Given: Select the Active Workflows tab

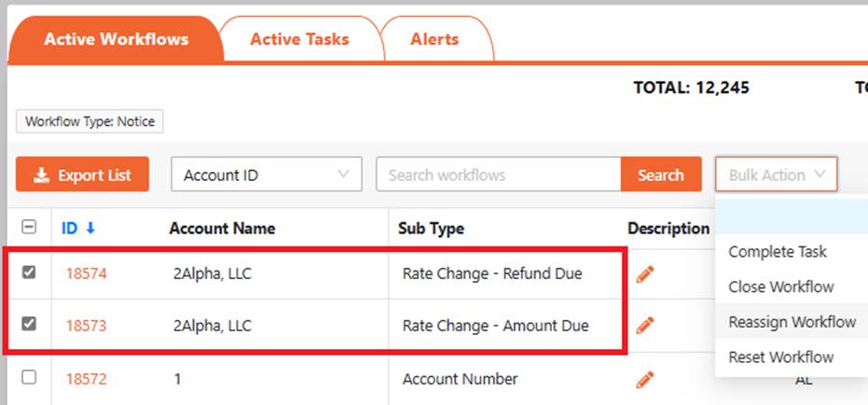Looking at the screenshot, I should pos(116,39).
